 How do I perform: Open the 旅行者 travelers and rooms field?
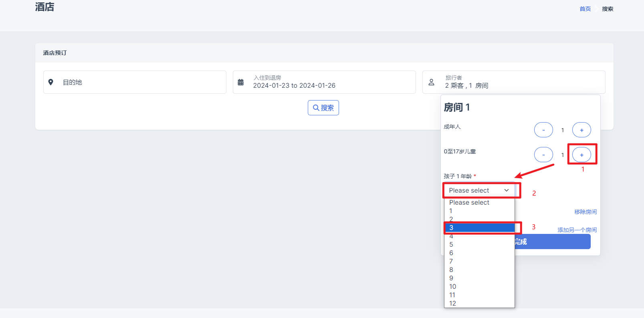517,82
